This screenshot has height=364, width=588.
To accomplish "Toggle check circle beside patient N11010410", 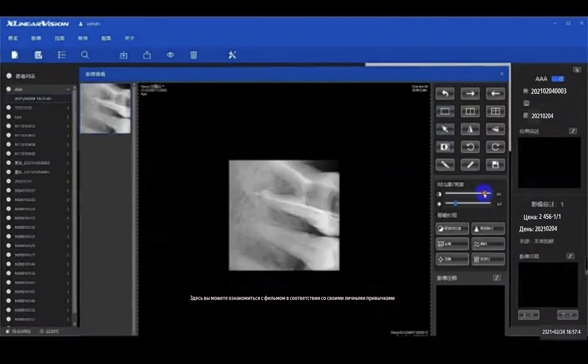I will coord(9,126).
